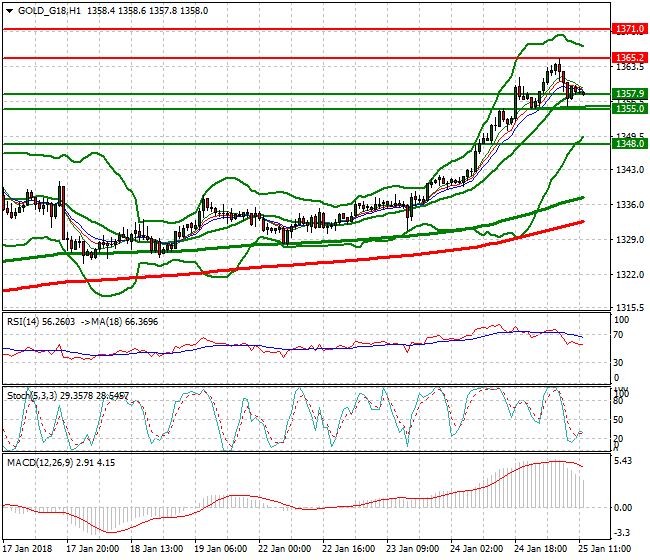Click the 1348.0 green level tag
This screenshot has width=650, height=560.
point(630,143)
